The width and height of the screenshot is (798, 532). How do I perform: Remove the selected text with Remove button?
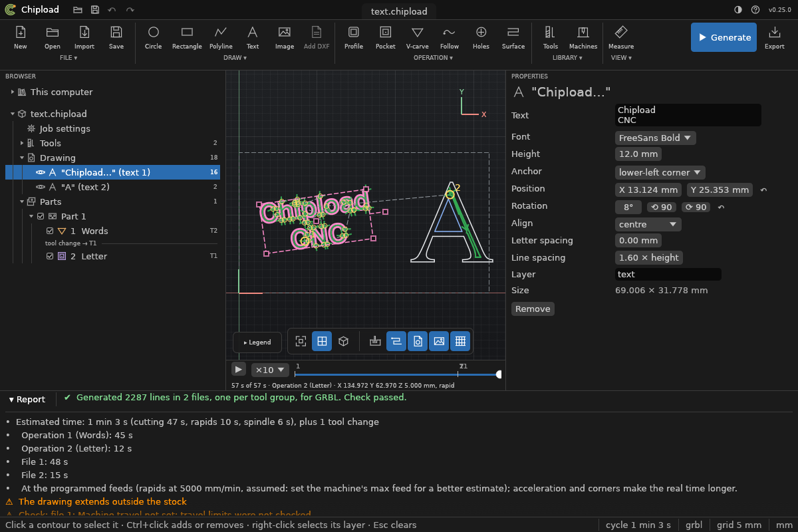533,309
